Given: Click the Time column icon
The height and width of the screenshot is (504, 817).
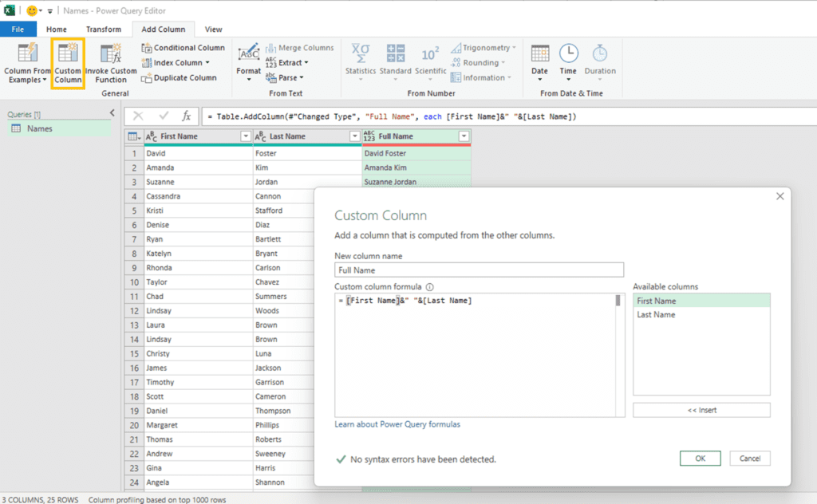Looking at the screenshot, I should coord(568,63).
